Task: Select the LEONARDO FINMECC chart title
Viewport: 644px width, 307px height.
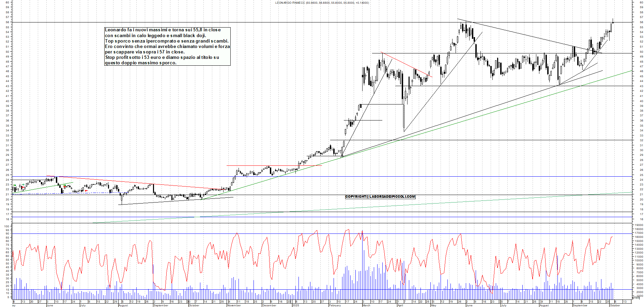Action: [x=322, y=3]
